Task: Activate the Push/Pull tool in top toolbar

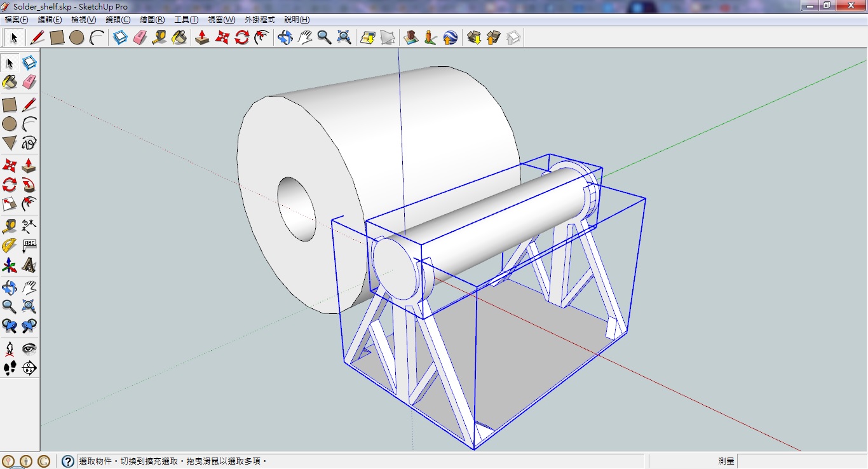Action: coord(202,37)
